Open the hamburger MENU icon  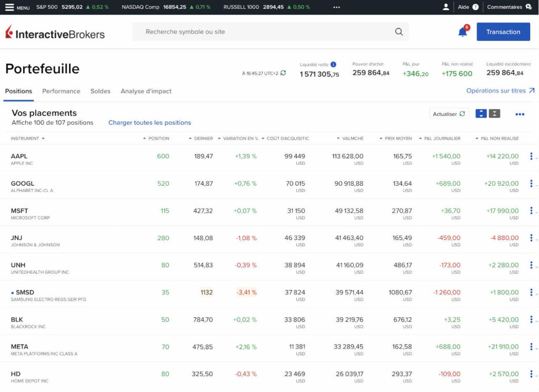pos(9,7)
